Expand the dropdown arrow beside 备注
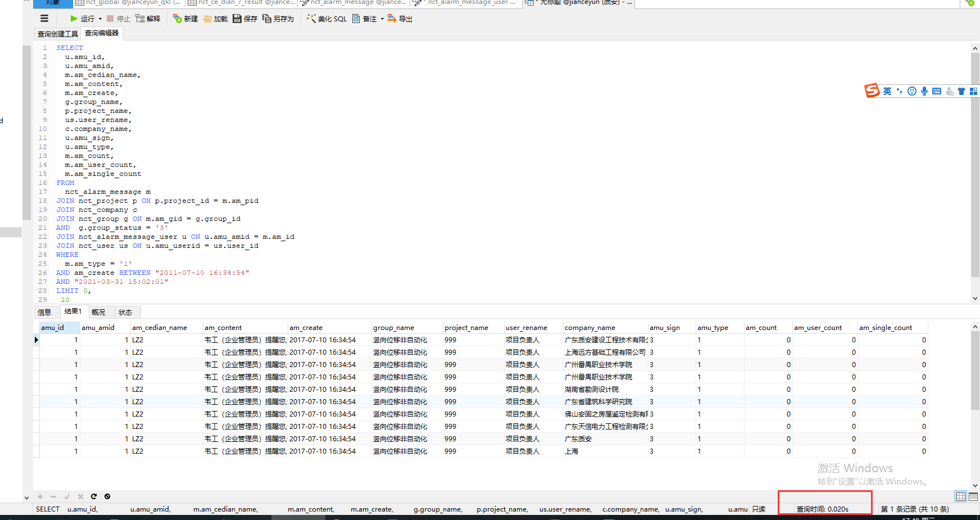This screenshot has height=520, width=980. pos(382,19)
